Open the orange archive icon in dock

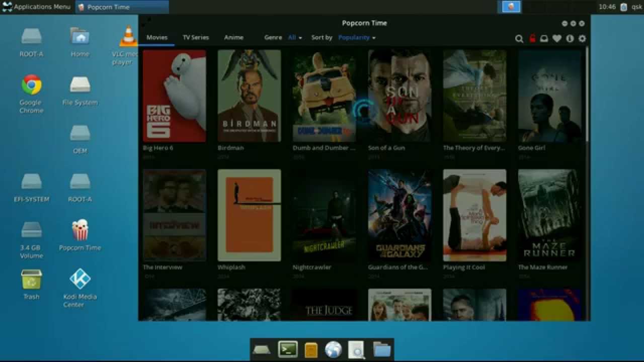coord(311,349)
